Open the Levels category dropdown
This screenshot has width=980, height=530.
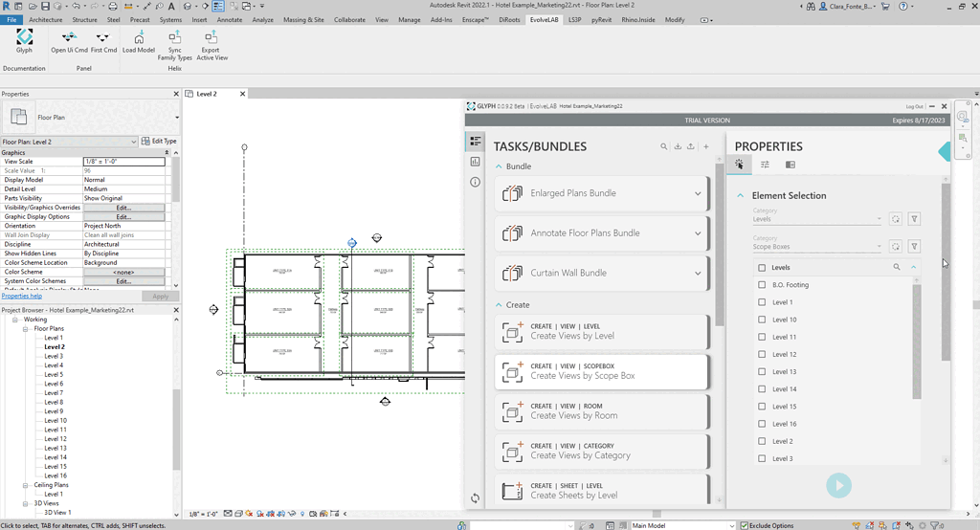879,219
